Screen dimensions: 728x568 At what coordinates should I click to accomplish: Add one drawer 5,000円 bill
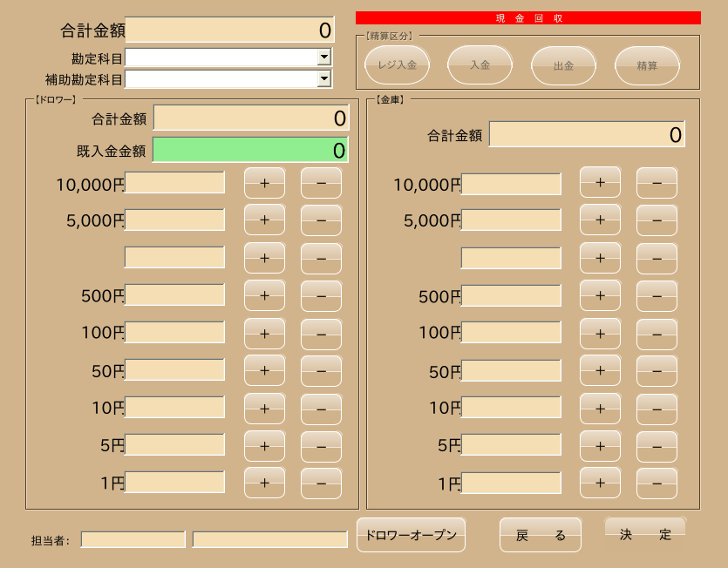coord(265,220)
